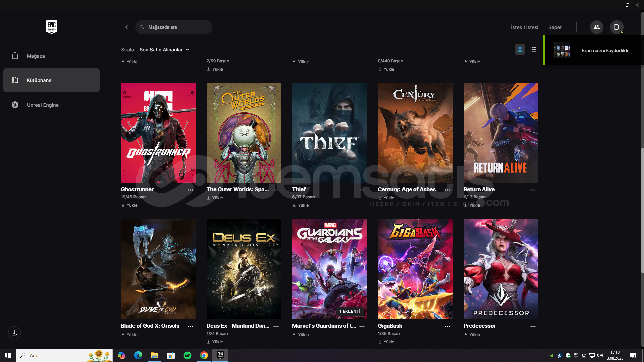
Task: Open the Deus Ex Mankind Divided cover
Action: pos(244,269)
